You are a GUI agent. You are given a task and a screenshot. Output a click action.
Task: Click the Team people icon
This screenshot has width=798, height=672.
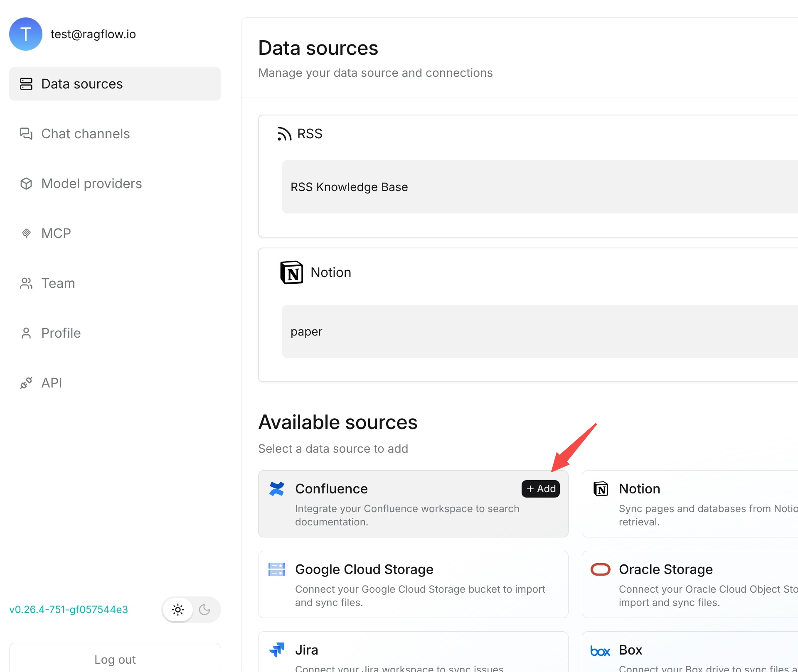click(x=26, y=283)
